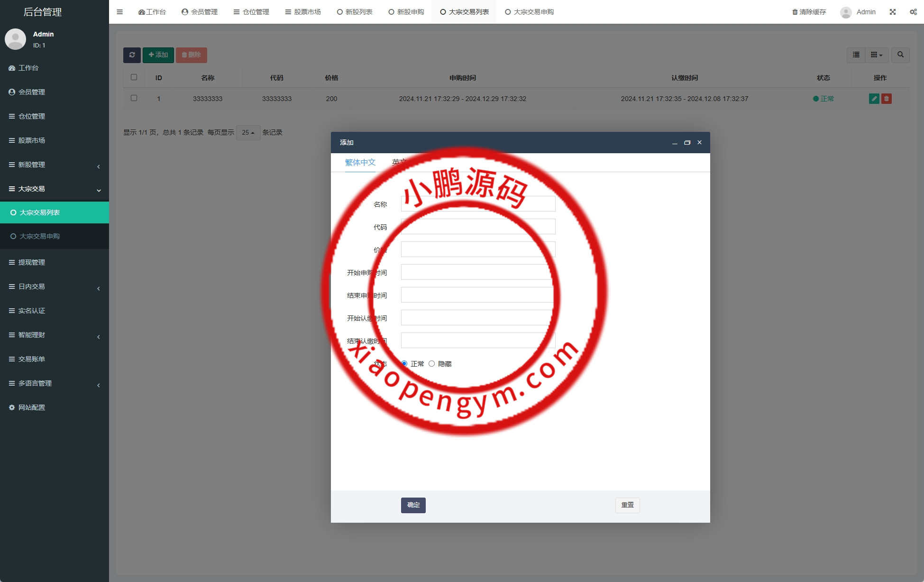Click the 确定 confirm button
Screen dimensions: 924x582
413,505
